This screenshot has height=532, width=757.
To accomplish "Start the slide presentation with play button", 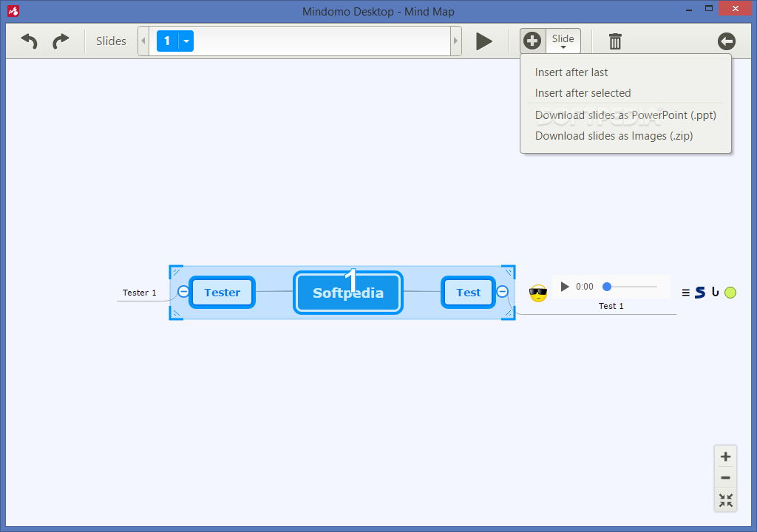I will pyautogui.click(x=483, y=41).
